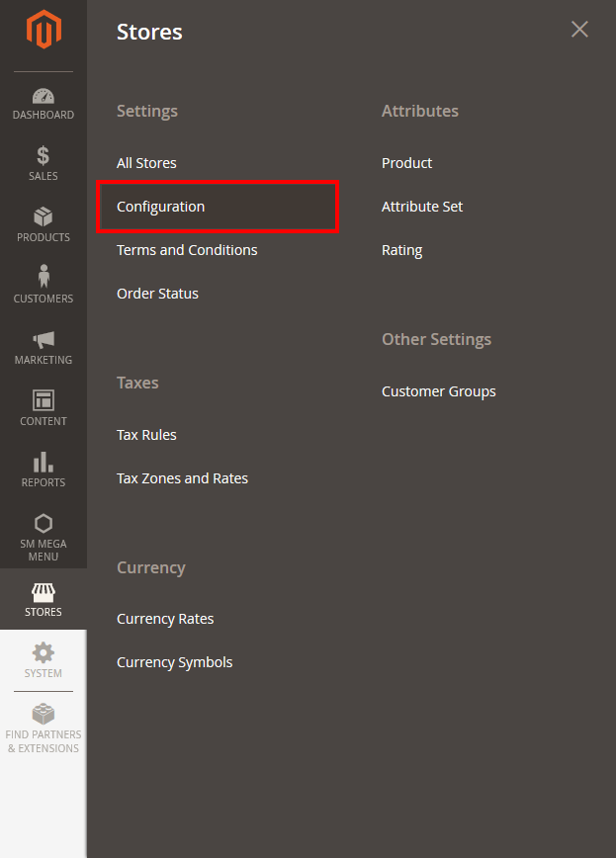This screenshot has height=858, width=616.
Task: Go to All Stores
Action: (x=146, y=163)
